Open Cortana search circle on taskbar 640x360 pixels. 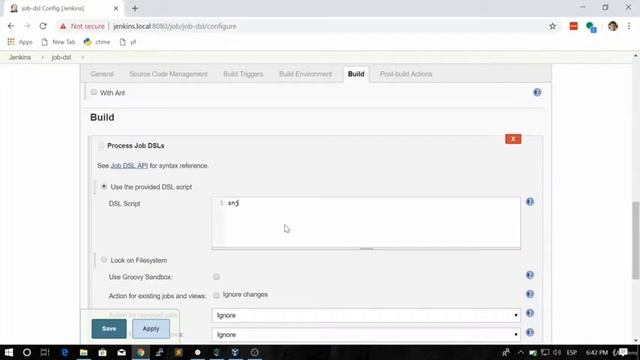(27, 352)
